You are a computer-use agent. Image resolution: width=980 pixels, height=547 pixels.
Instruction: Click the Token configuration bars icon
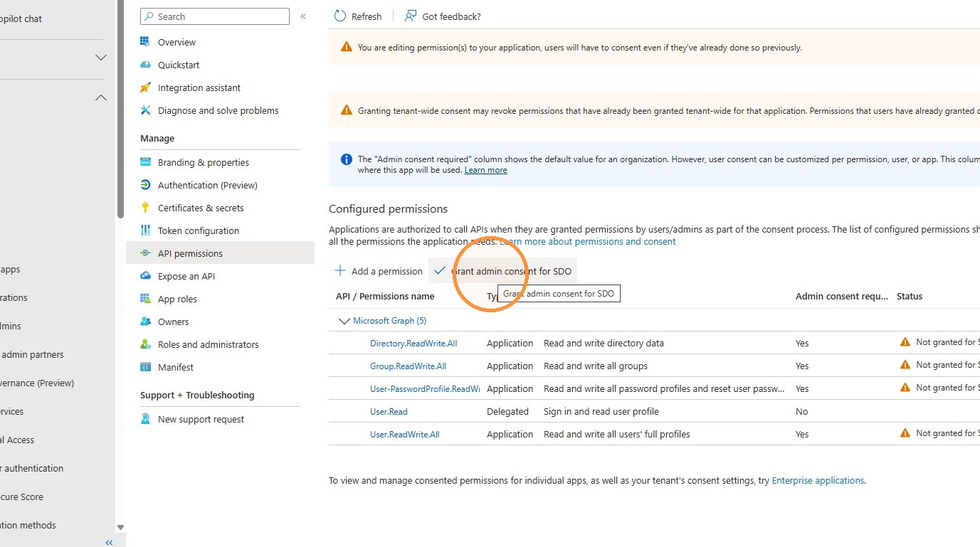pyautogui.click(x=146, y=230)
